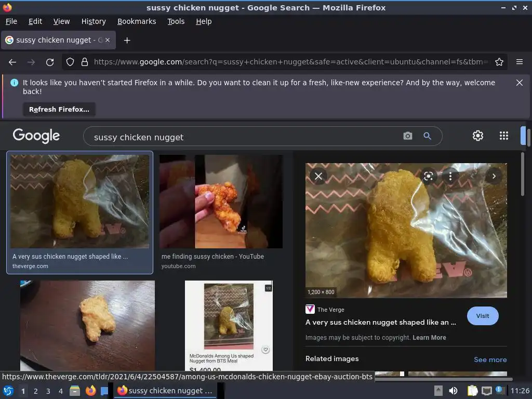This screenshot has height=399, width=532.
Task: Click the taskbar clock
Action: [520, 391]
